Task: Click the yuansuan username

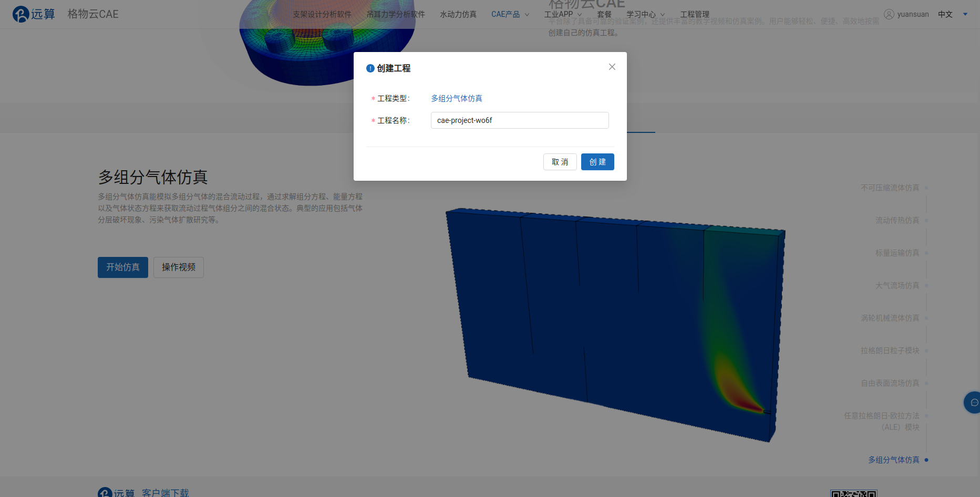Action: pyautogui.click(x=913, y=14)
